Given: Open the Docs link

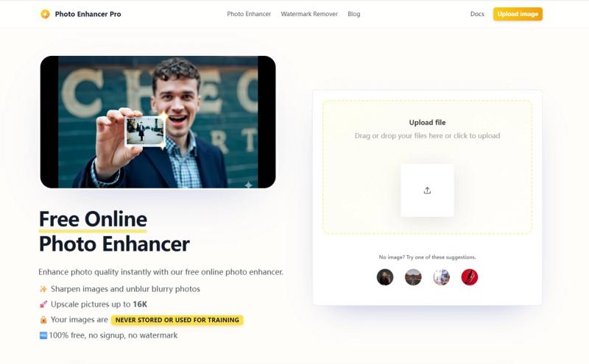Looking at the screenshot, I should pos(477,14).
